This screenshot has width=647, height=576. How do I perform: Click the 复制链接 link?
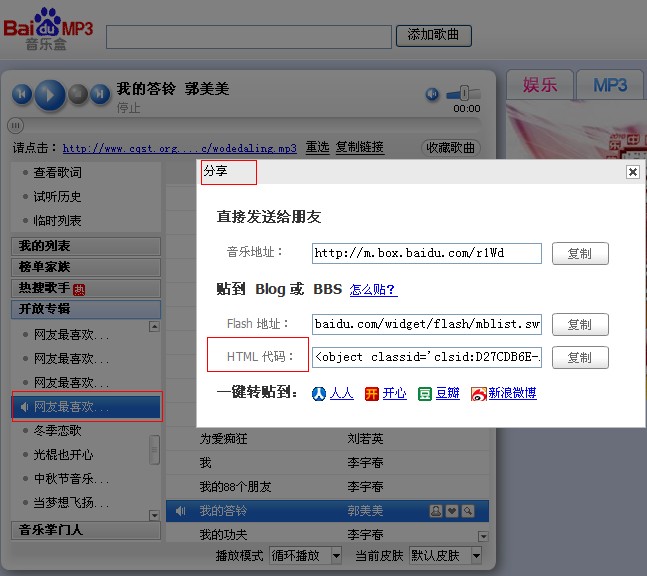(x=359, y=147)
